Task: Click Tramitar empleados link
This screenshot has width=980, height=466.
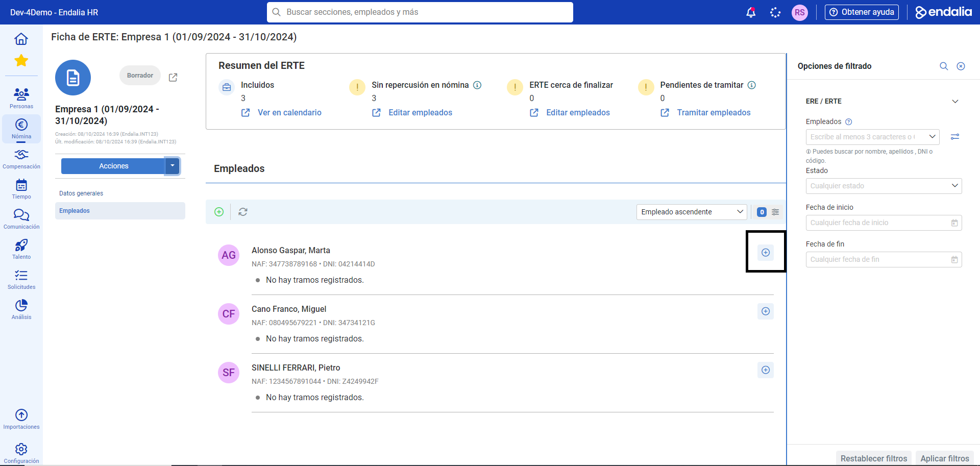Action: 714,113
